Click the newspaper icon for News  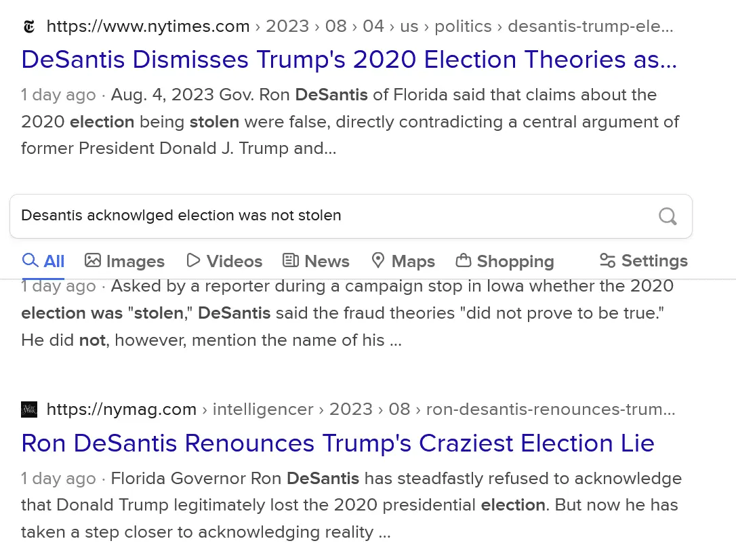[291, 260]
